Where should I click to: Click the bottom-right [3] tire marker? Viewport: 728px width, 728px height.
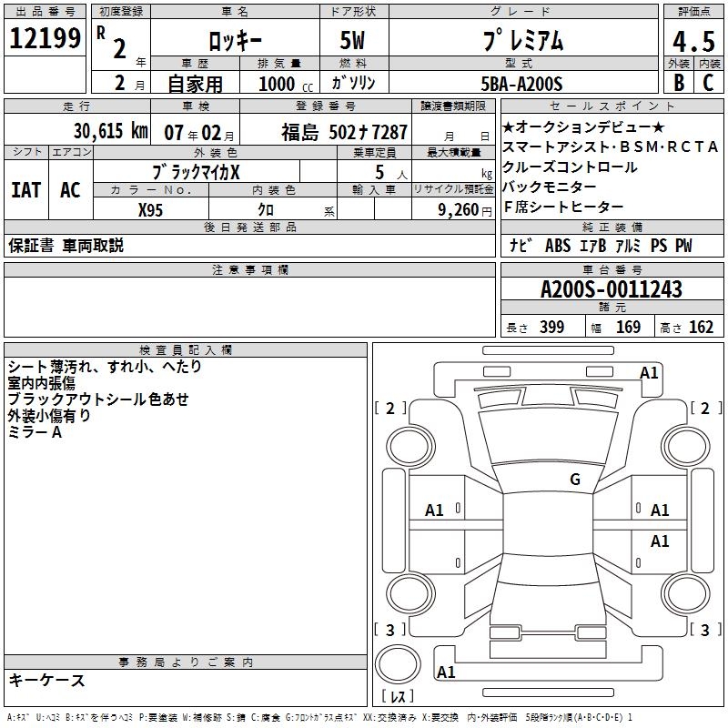(704, 630)
